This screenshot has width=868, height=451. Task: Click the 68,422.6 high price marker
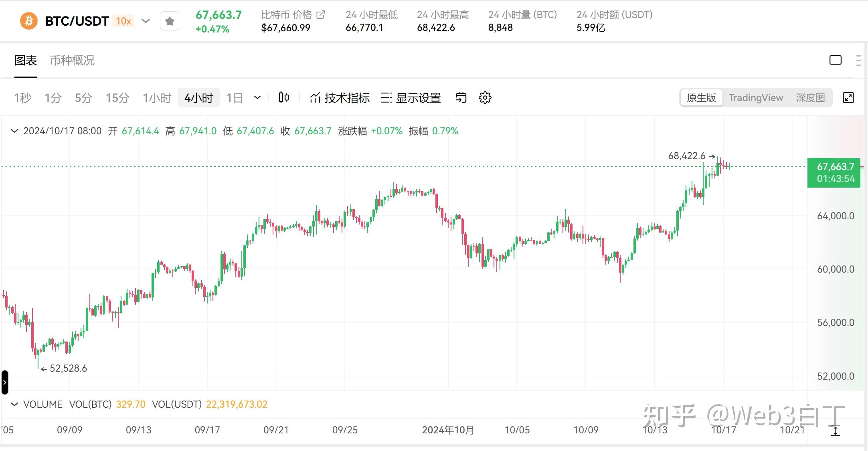(x=686, y=156)
